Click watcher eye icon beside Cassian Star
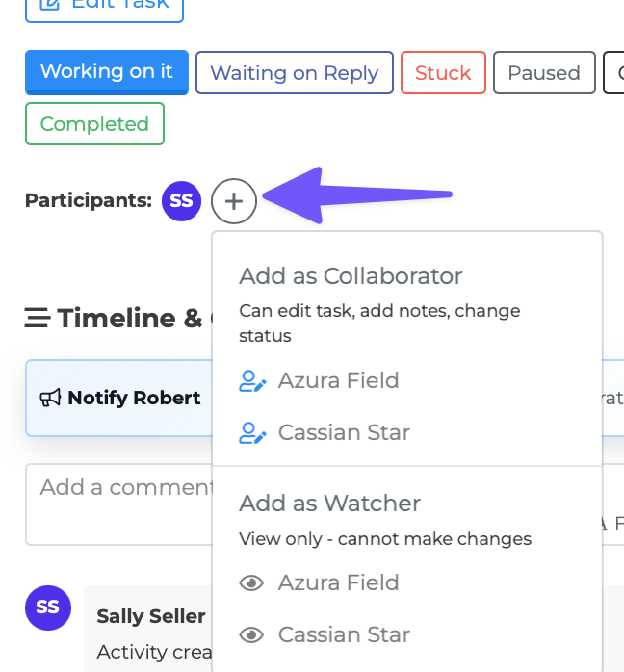The image size is (624, 672). point(251,635)
